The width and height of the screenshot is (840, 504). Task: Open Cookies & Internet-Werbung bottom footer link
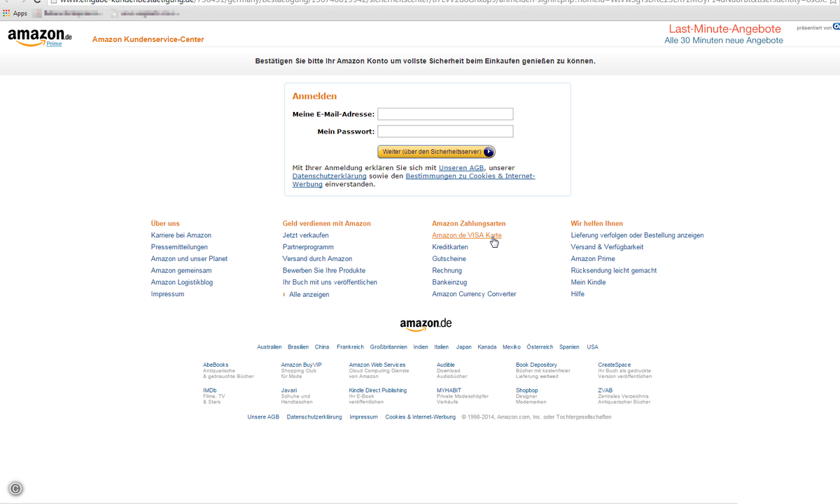tap(420, 417)
